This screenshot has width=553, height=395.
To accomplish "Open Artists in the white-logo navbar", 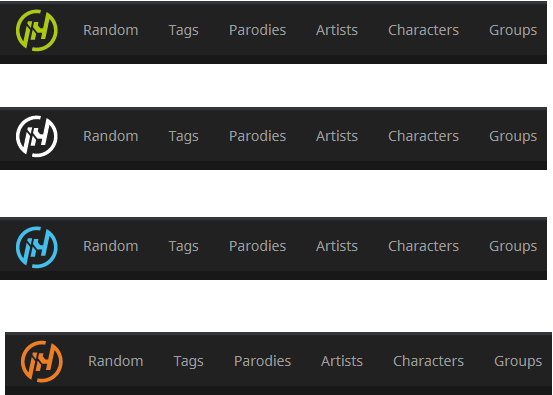I will 337,136.
